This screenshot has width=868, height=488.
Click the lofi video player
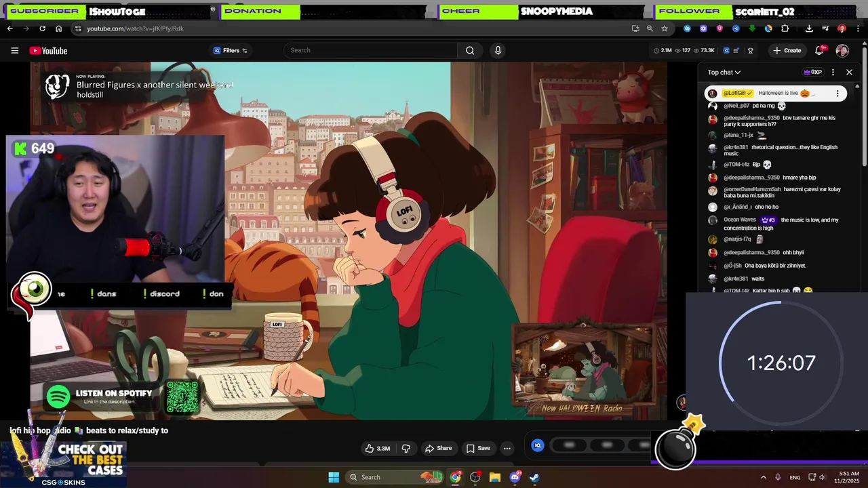point(349,241)
